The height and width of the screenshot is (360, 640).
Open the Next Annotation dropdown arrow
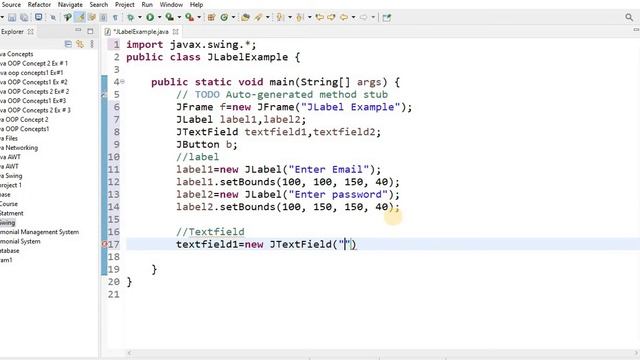289,18
